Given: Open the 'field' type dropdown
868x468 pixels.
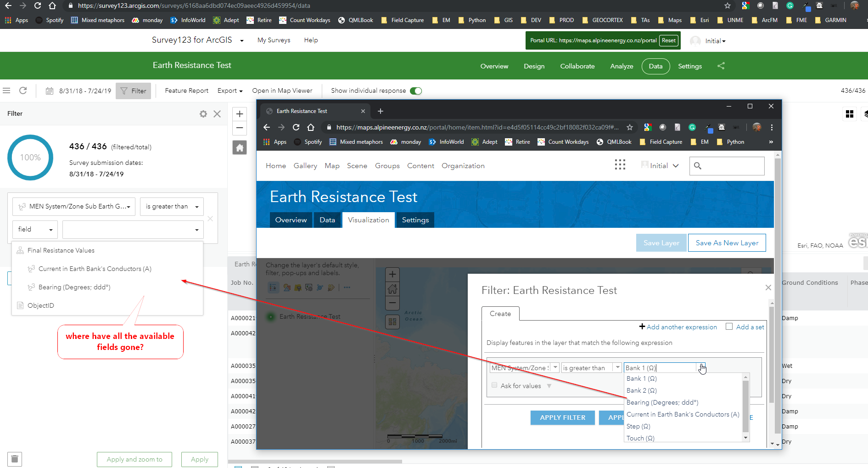Looking at the screenshot, I should pos(35,230).
